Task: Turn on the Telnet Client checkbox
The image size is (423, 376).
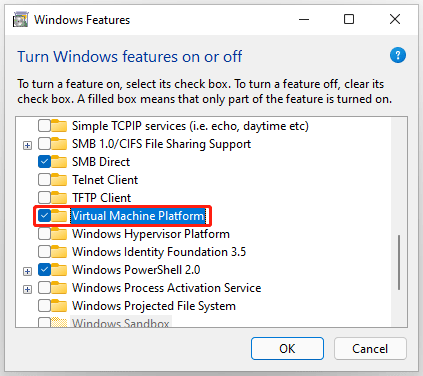Action: click(x=44, y=180)
